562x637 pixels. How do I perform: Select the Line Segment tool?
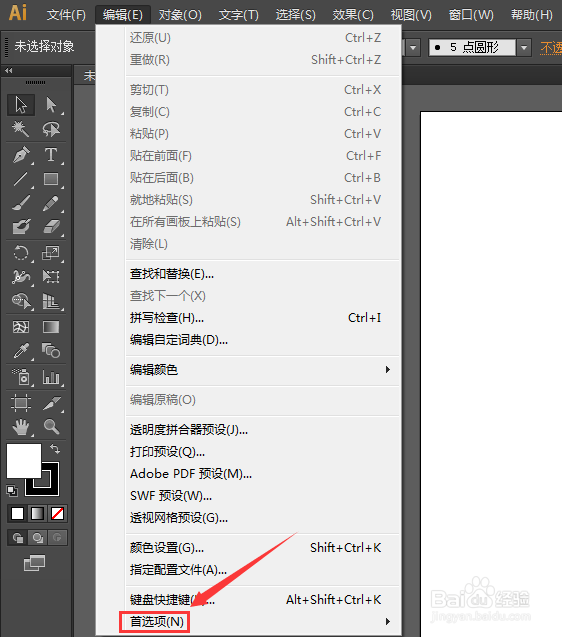coord(21,179)
